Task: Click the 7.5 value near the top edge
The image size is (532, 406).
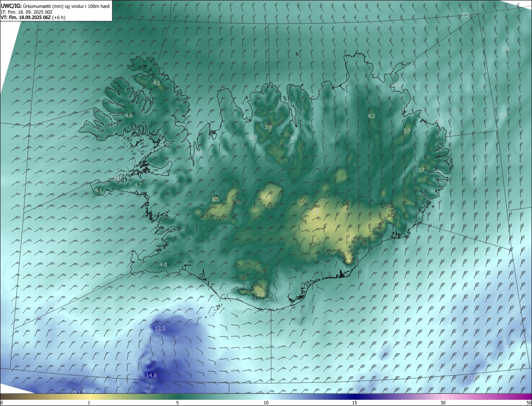Action: coord(466,15)
